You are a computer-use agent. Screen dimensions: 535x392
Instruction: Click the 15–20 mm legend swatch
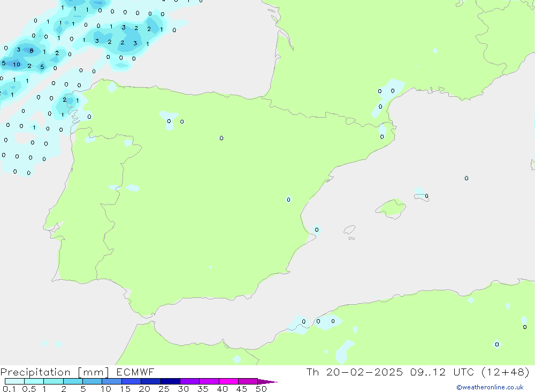[x=131, y=381]
